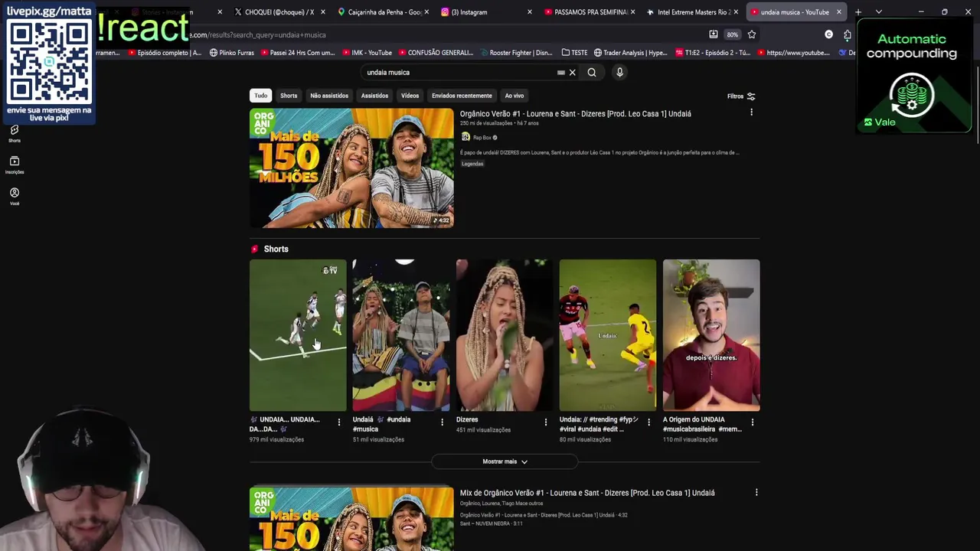Screen dimensions: 980x551
Task: Open Orgânico Verão #1 Dizeres video title
Action: pos(575,113)
